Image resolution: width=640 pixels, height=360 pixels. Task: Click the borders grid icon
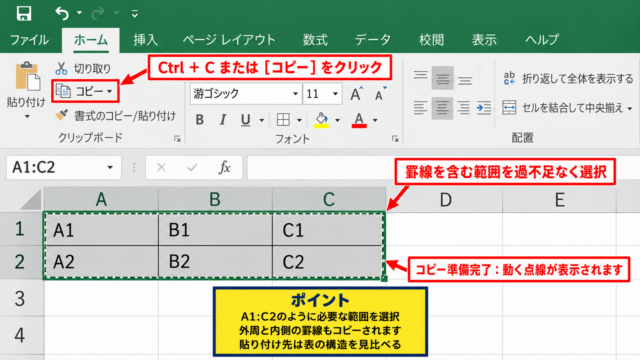[x=283, y=120]
